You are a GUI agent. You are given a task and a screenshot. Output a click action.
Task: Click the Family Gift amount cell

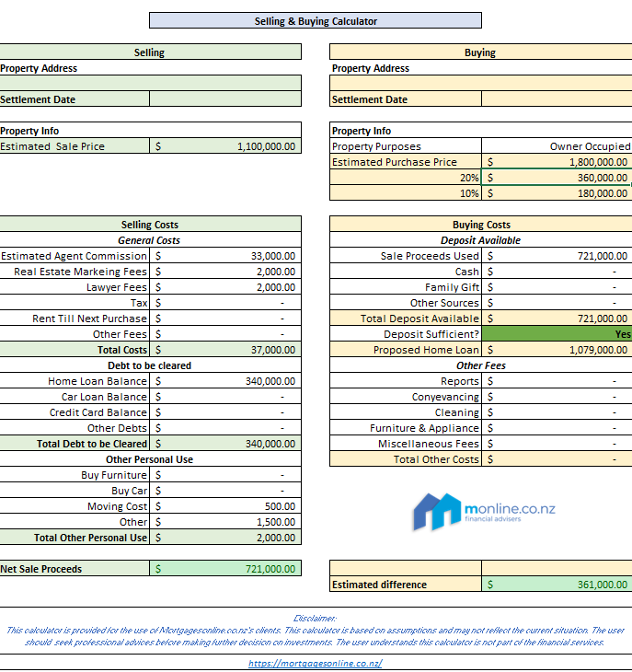click(556, 287)
